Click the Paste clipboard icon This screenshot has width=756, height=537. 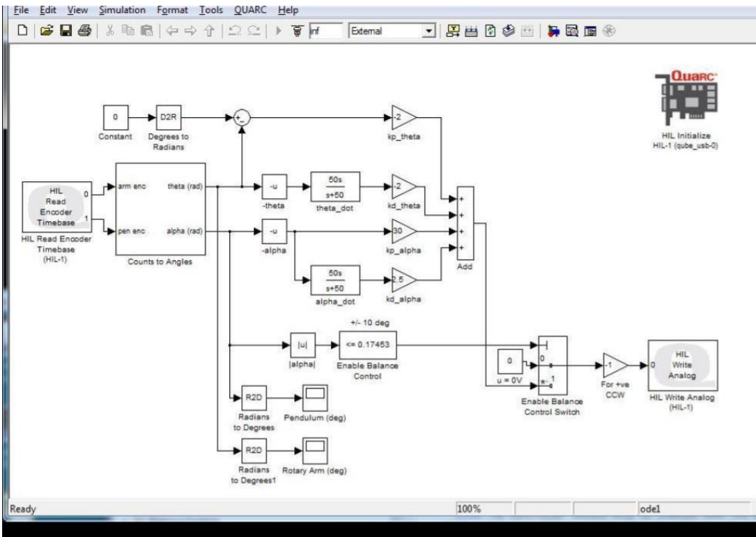(146, 31)
